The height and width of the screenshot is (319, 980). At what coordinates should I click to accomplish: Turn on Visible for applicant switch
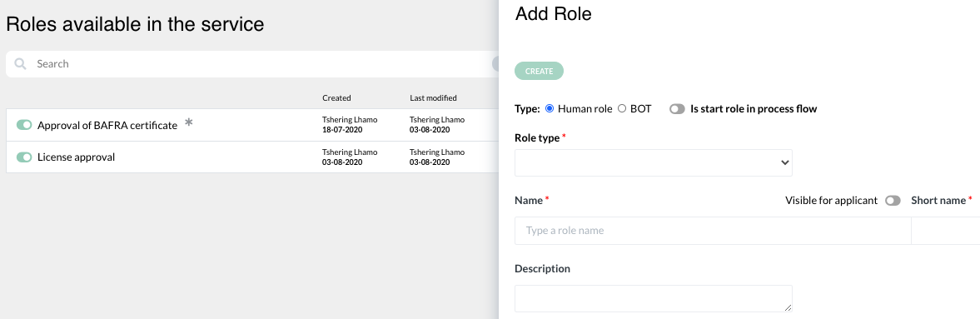(893, 201)
